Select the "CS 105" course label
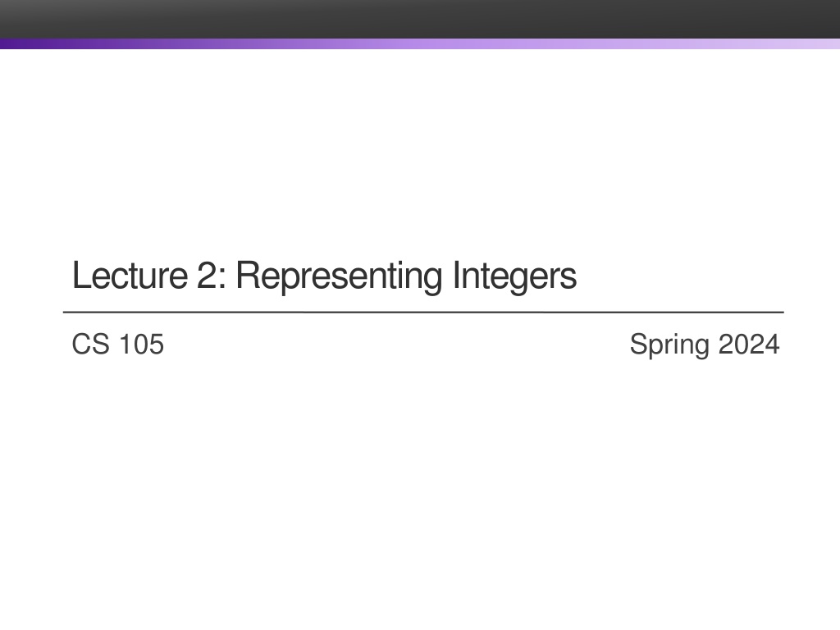The image size is (840, 630). point(118,345)
